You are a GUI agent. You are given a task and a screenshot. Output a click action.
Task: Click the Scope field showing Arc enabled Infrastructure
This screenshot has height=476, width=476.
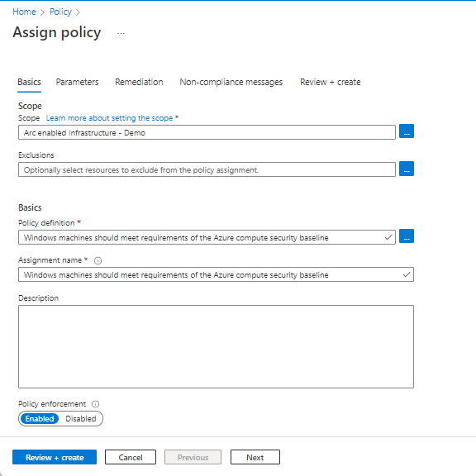pos(207,132)
